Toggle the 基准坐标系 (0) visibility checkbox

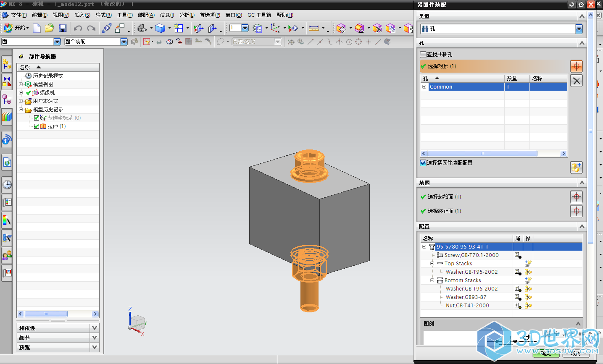coord(37,118)
